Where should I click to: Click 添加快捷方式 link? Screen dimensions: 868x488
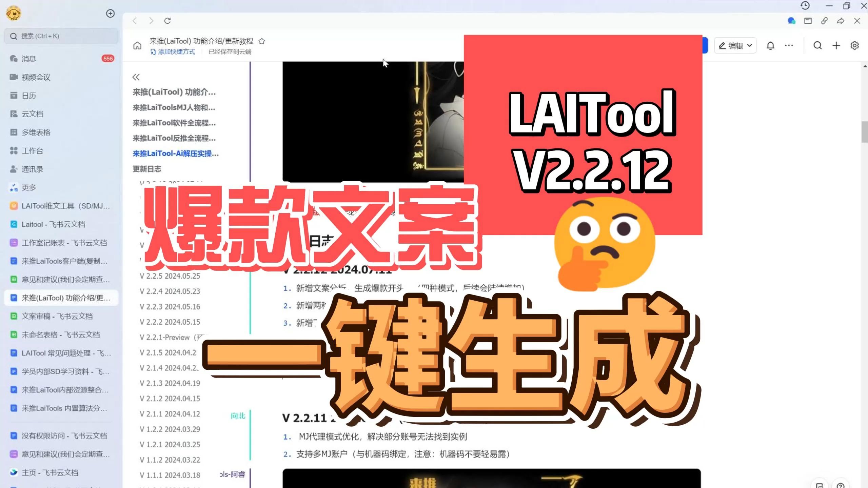[173, 52]
